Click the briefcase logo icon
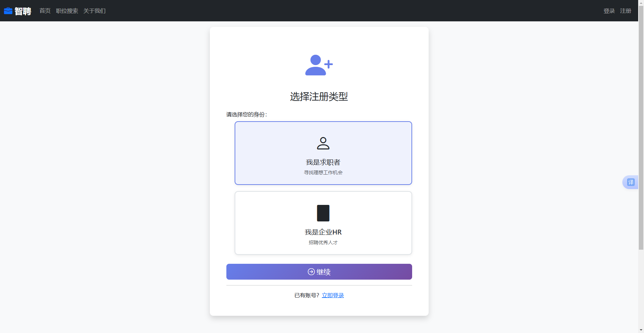The height and width of the screenshot is (333, 644). coord(8,11)
